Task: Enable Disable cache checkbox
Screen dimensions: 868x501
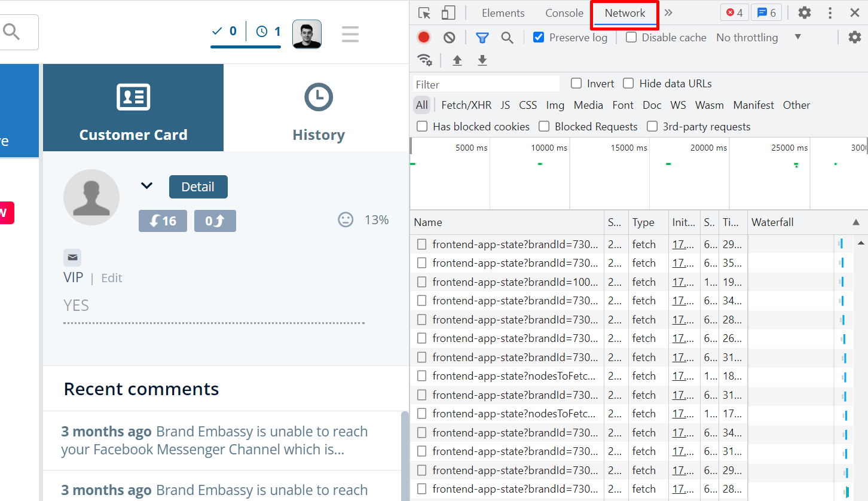Action: click(x=631, y=37)
